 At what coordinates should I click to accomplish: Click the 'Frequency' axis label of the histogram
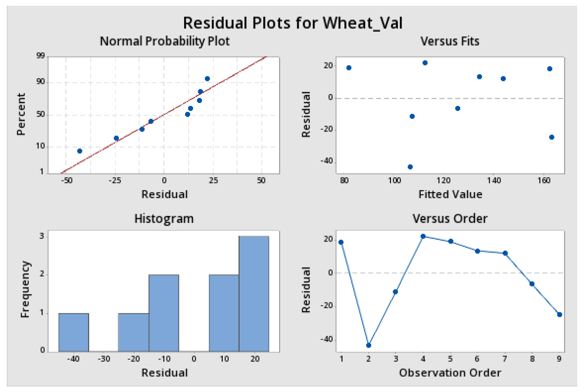click(25, 289)
